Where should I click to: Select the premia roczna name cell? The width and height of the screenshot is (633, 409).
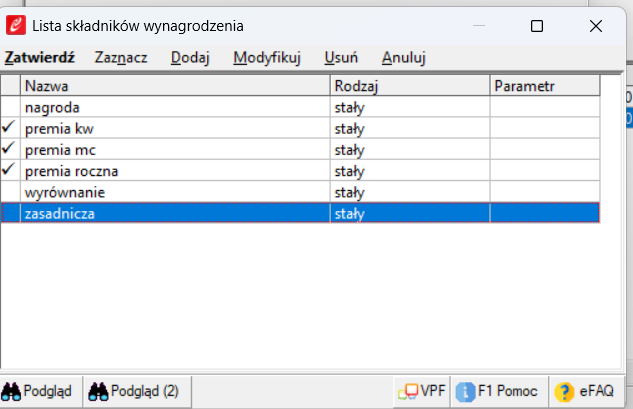(x=175, y=170)
